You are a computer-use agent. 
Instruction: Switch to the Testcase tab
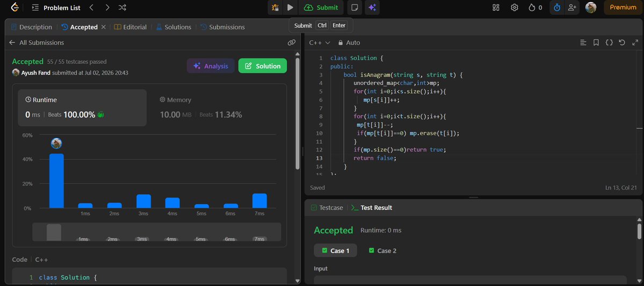click(x=327, y=208)
